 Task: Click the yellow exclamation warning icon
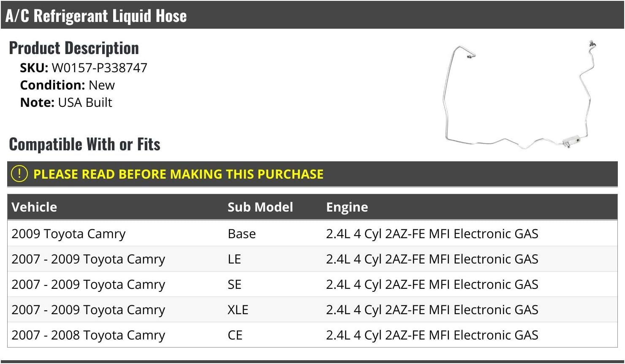pyautogui.click(x=19, y=174)
